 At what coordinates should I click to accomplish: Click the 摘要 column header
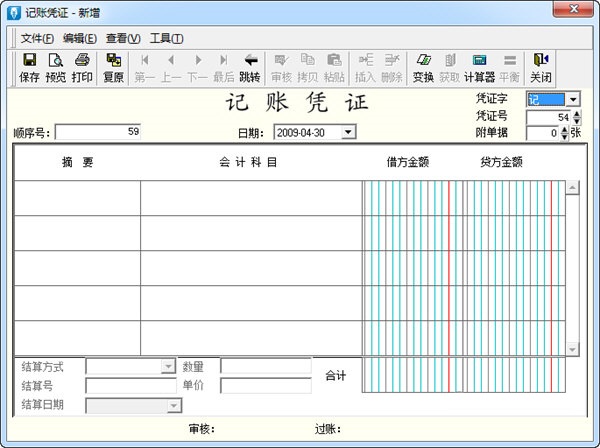[78, 162]
